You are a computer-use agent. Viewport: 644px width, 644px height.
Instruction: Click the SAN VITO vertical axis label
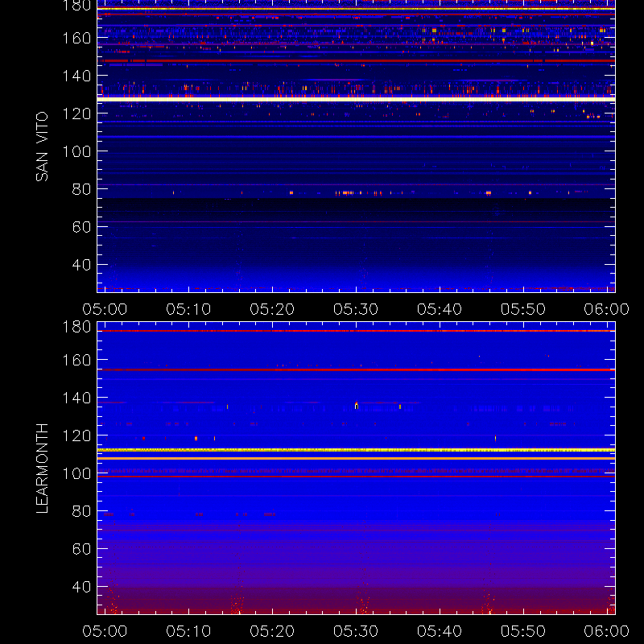tap(42, 147)
